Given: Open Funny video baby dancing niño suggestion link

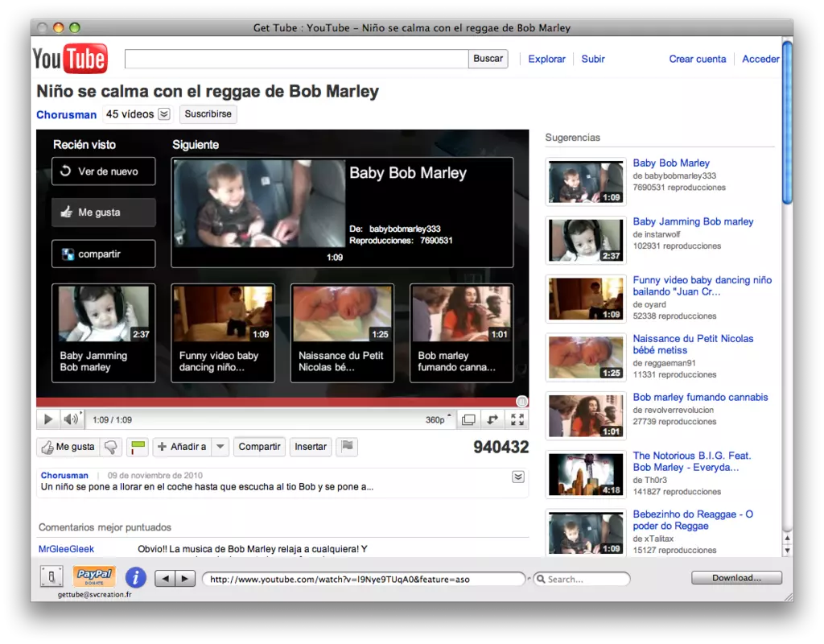Looking at the screenshot, I should tap(702, 286).
